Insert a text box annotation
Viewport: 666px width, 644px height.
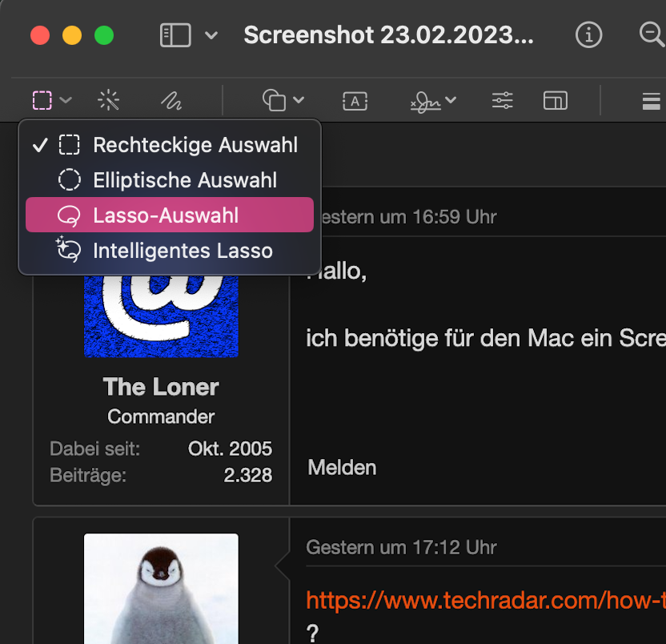(x=355, y=100)
